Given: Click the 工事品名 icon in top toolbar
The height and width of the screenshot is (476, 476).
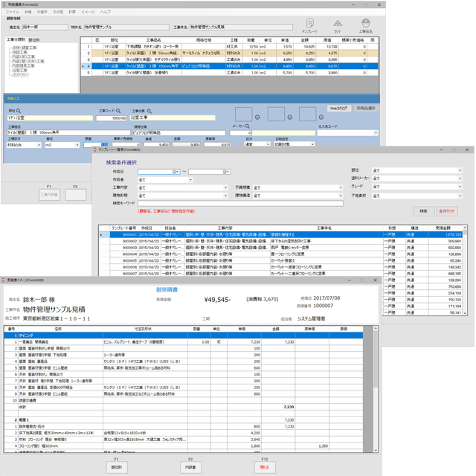Looking at the screenshot, I should [365, 25].
